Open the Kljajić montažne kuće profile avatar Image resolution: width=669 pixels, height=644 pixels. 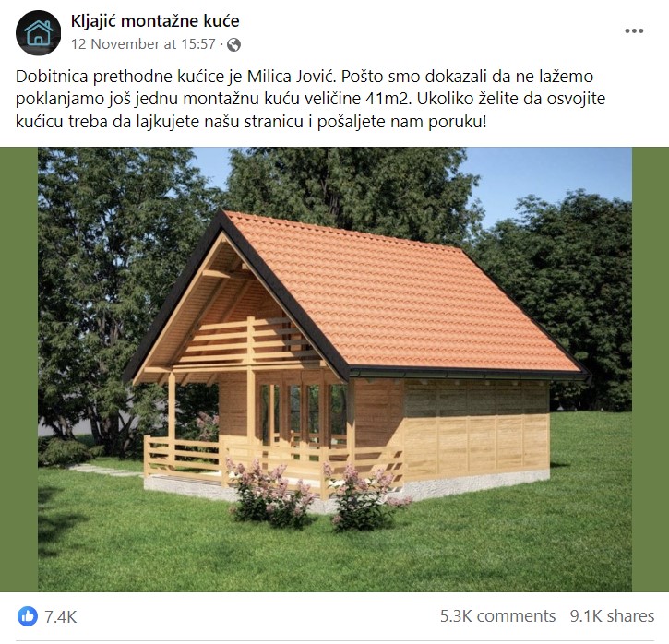[x=39, y=33]
